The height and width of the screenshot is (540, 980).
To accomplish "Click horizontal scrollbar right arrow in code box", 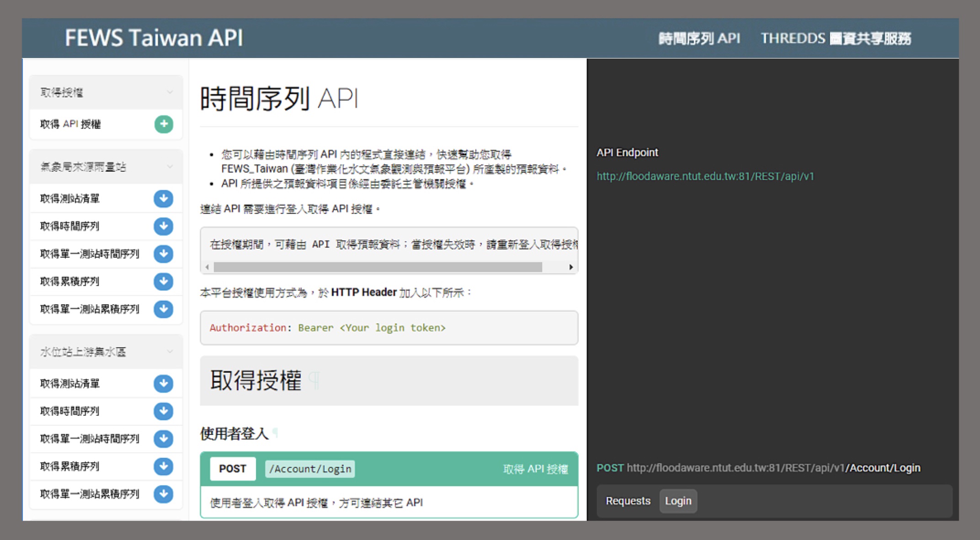I will tap(571, 267).
